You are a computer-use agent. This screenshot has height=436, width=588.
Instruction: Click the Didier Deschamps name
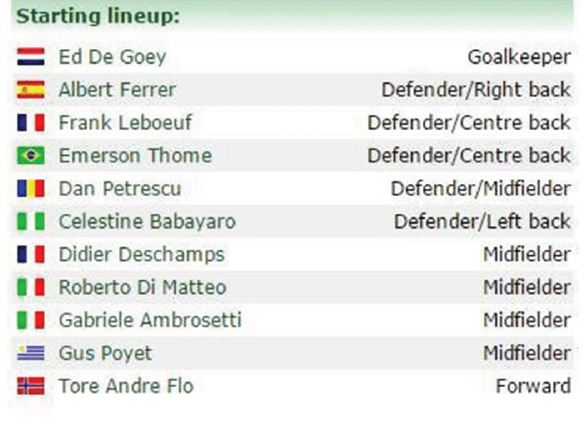[x=142, y=255]
